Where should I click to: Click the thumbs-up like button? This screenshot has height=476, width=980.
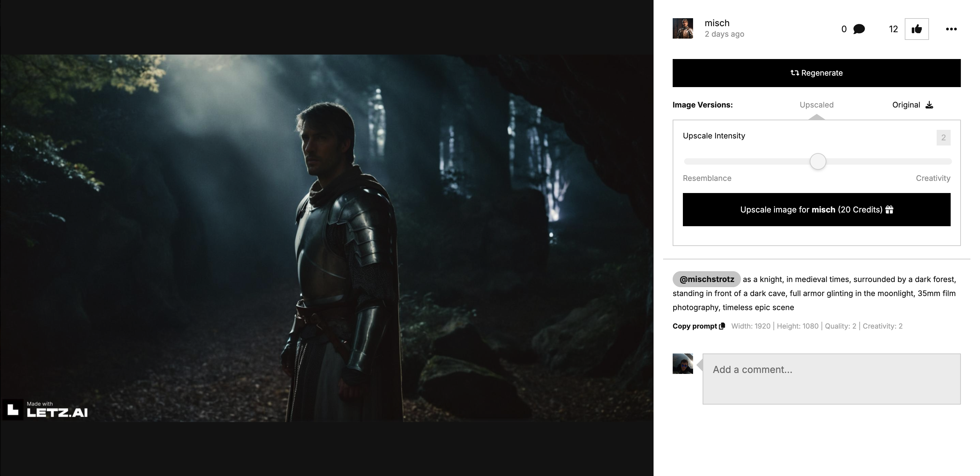(916, 29)
